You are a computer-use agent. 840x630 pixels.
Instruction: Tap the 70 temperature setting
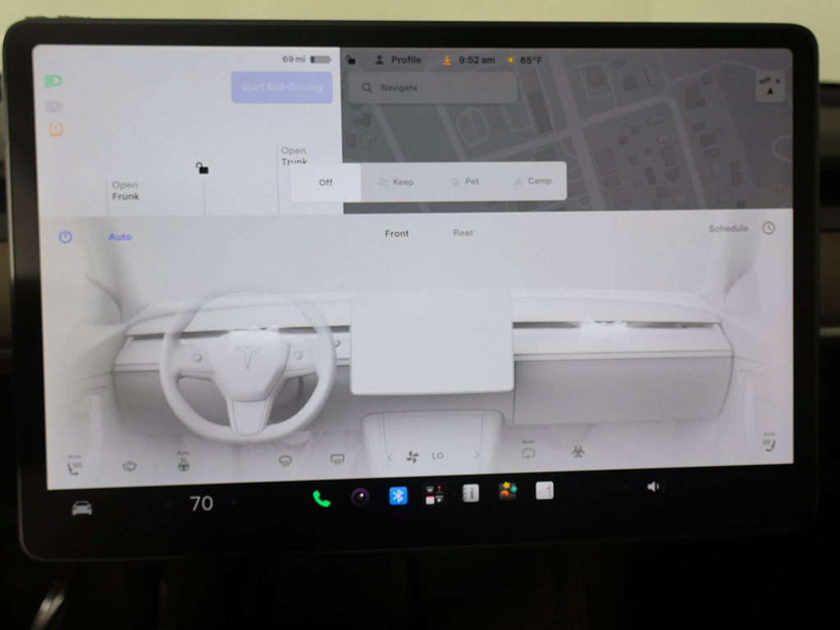tap(202, 504)
